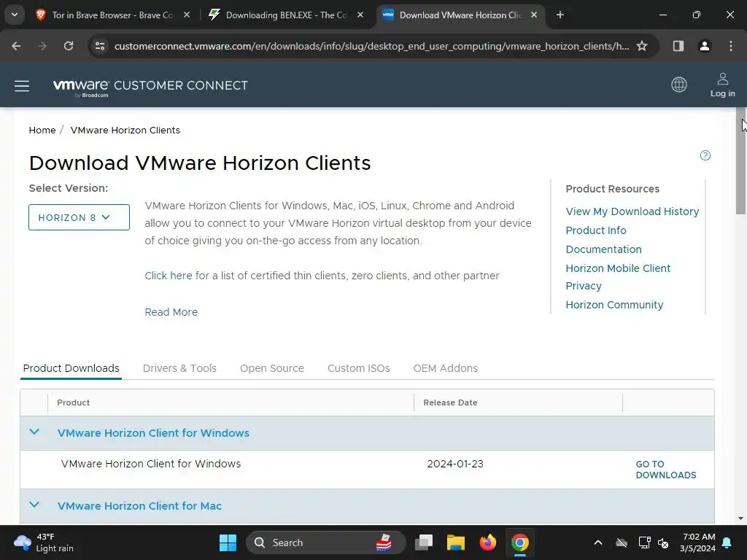Image resolution: width=747 pixels, height=560 pixels.
Task: Click the page vertical scrollbar thumb
Action: [x=741, y=161]
